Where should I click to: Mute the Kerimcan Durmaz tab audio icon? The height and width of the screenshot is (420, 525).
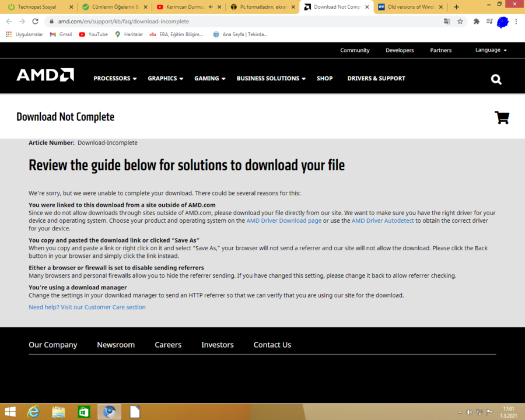coord(211,6)
